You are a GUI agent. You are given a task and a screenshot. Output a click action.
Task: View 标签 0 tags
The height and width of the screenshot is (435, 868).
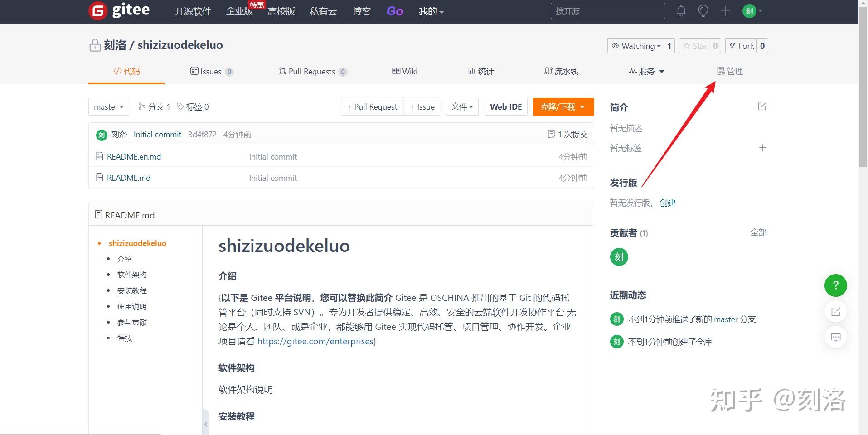(193, 107)
